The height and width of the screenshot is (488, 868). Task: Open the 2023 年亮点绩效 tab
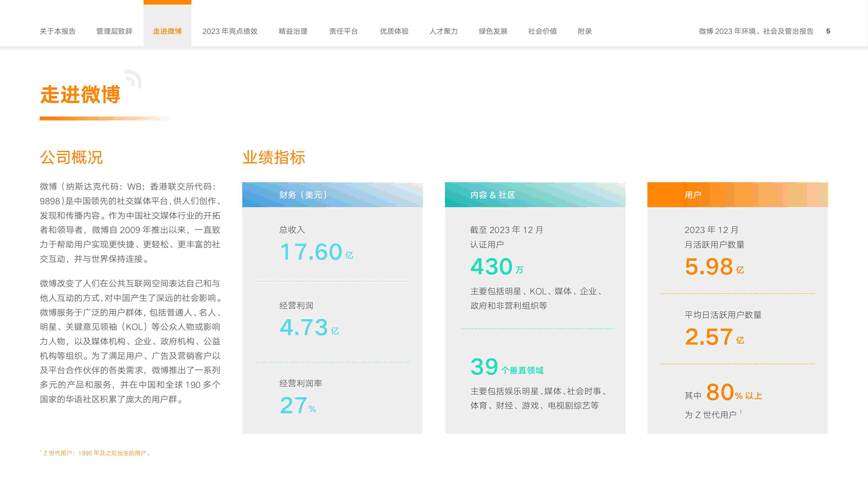tap(230, 31)
